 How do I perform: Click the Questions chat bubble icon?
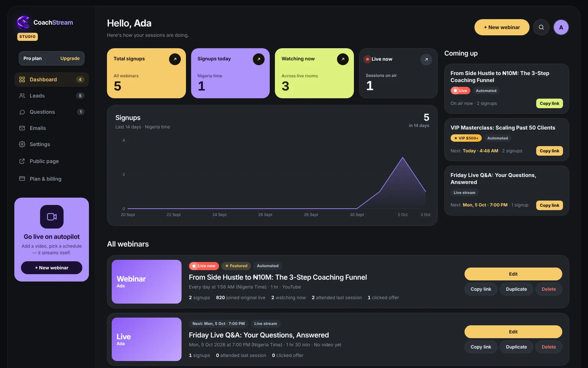pos(22,112)
